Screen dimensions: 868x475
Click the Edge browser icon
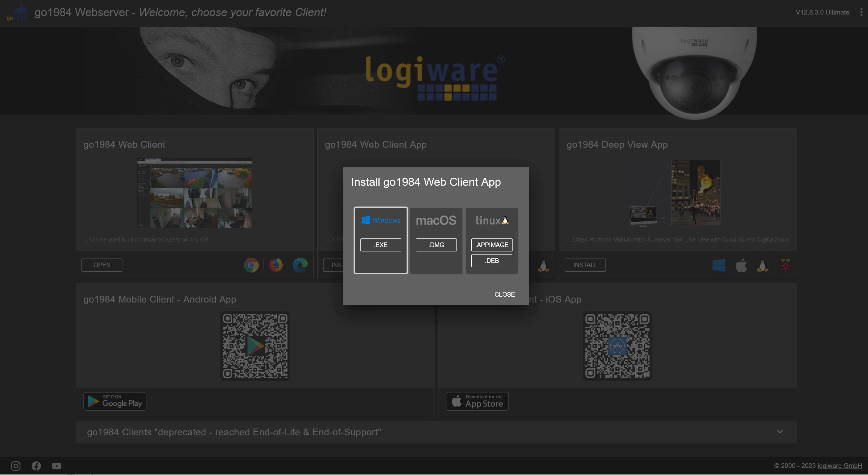[300, 265]
